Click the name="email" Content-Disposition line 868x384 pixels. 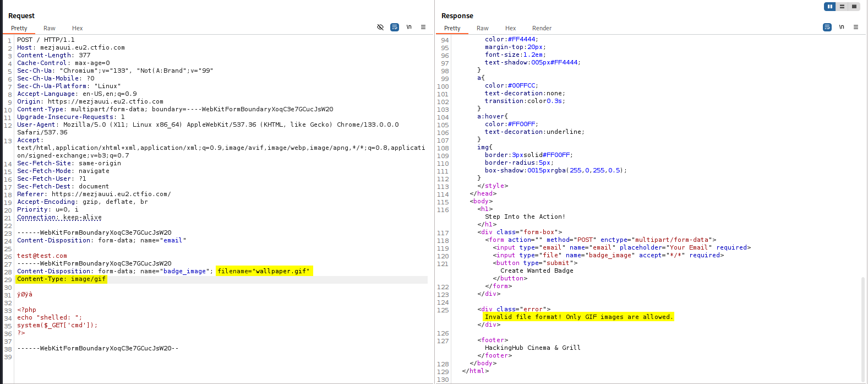(102, 240)
